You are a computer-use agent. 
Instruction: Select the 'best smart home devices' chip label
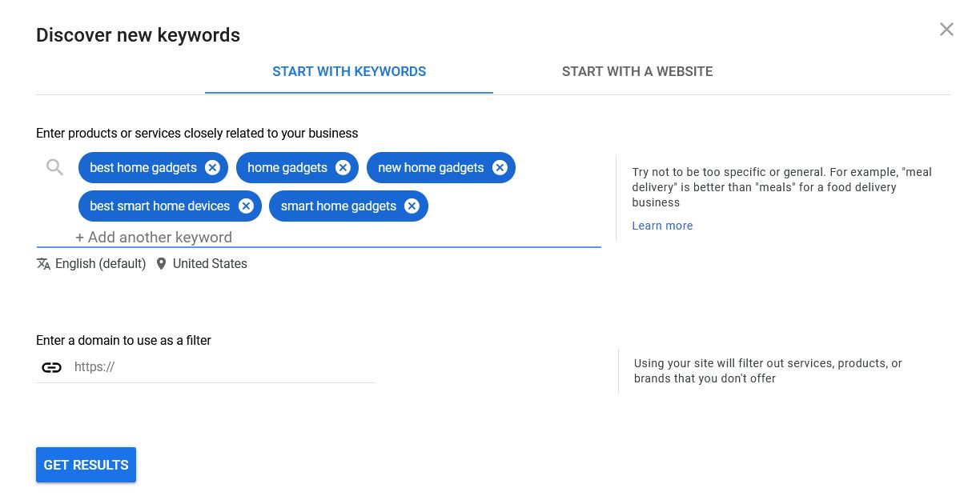point(159,206)
